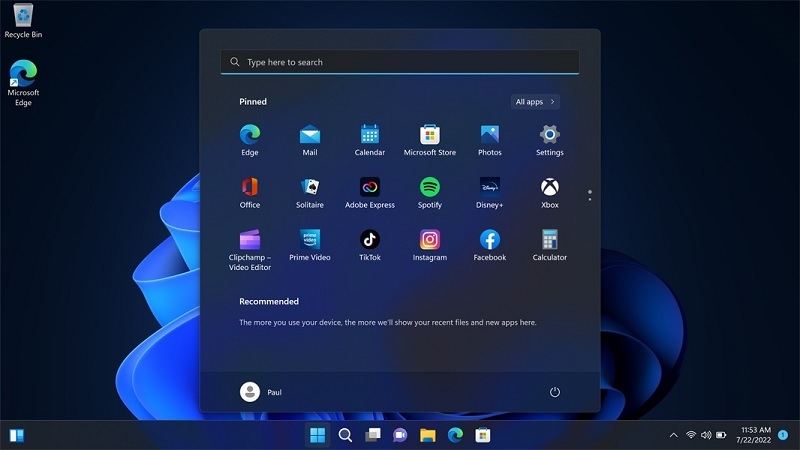Image resolution: width=800 pixels, height=450 pixels.
Task: Launch Prime Video
Action: point(310,245)
